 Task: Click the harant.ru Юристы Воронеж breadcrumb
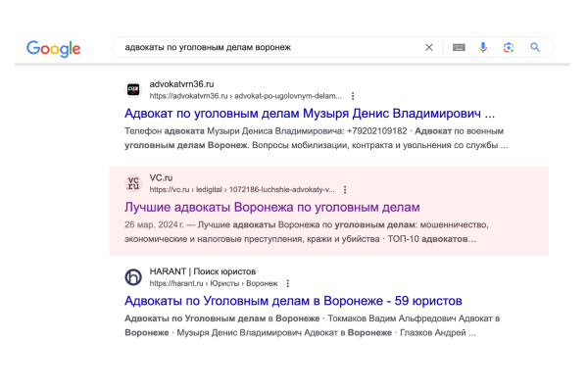coord(214,283)
